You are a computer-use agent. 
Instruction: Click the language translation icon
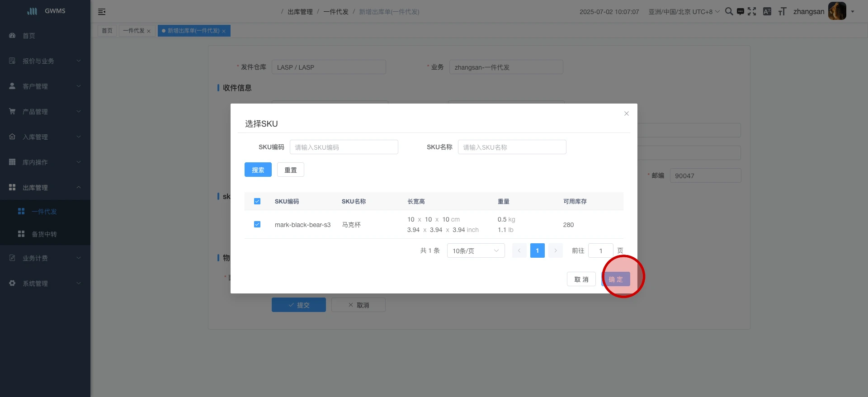pyautogui.click(x=767, y=12)
